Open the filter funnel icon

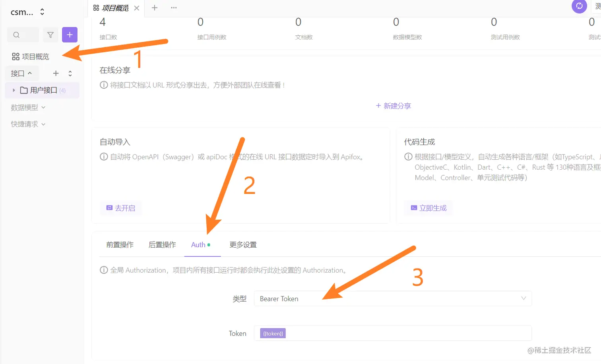click(x=50, y=35)
